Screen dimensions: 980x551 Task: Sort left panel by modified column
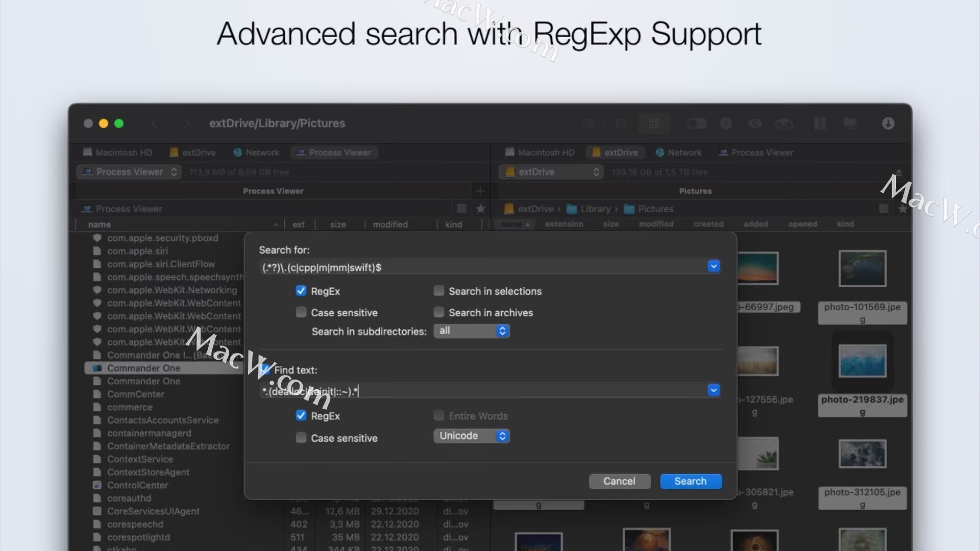[390, 224]
